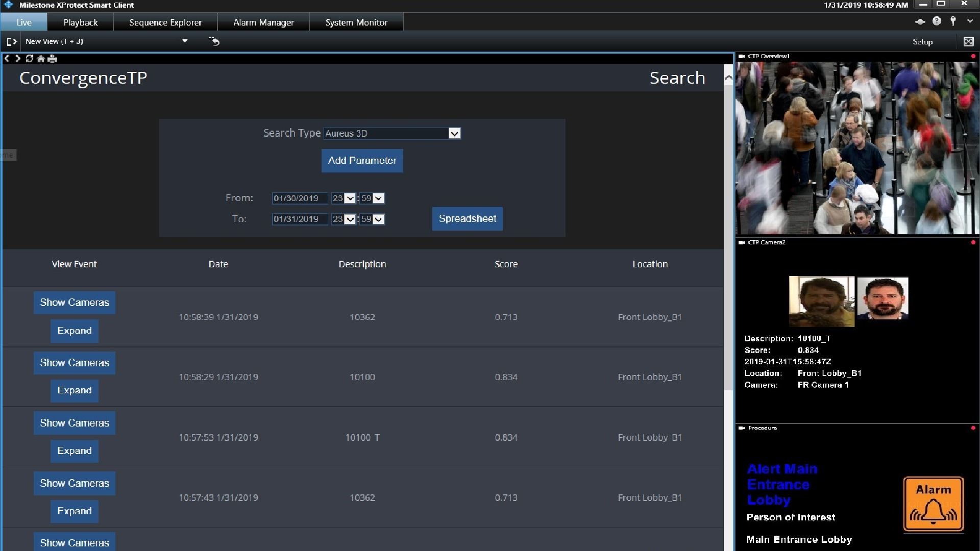Refresh the ConvergenceTP web page
Image resolution: width=980 pixels, height=551 pixels.
tap(30, 59)
